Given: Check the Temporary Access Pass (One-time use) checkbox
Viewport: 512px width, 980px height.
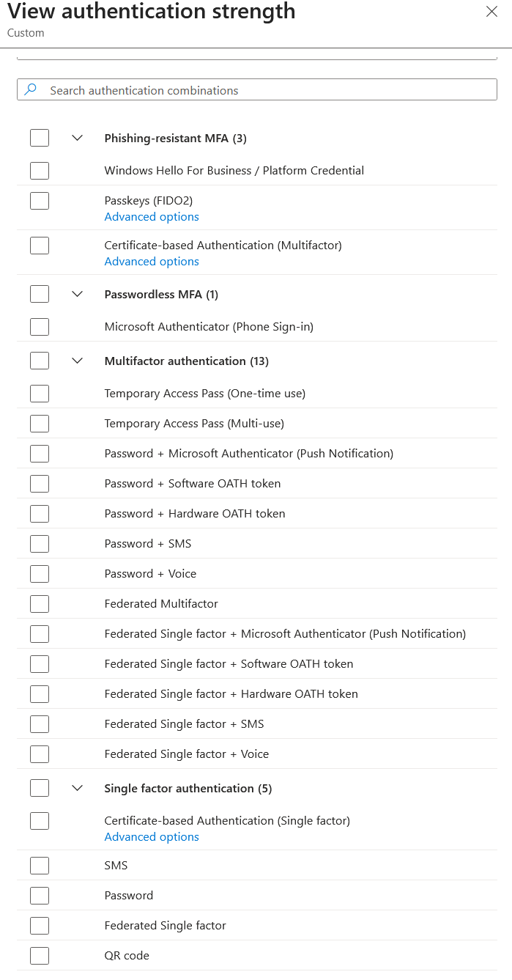Looking at the screenshot, I should point(40,394).
